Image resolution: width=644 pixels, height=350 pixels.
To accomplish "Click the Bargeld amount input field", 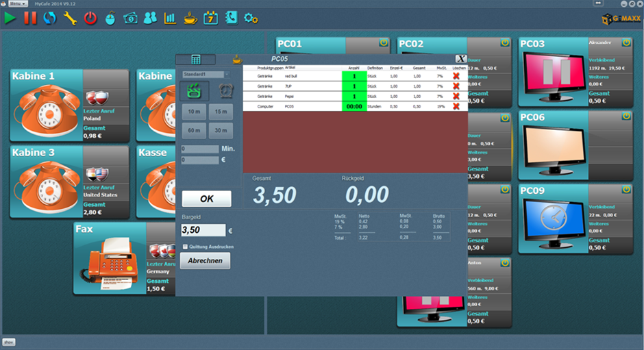I will [x=203, y=230].
